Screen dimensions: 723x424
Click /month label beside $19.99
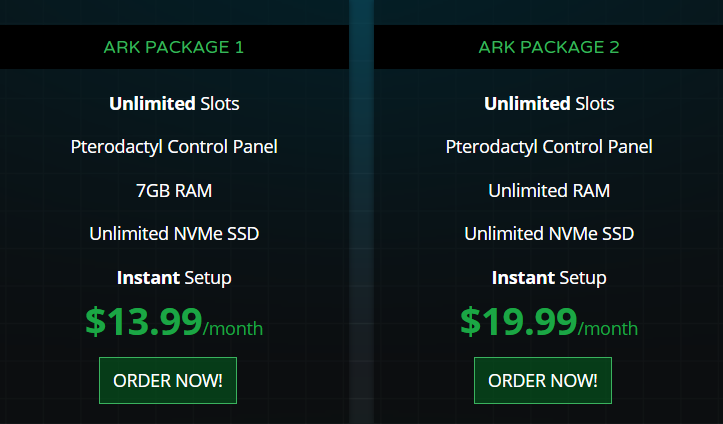coord(608,328)
